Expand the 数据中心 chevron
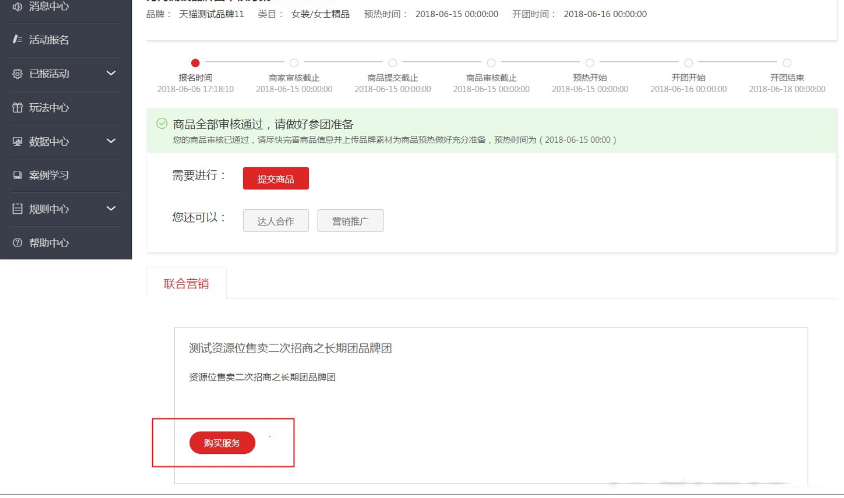Image resolution: width=844 pixels, height=498 pixels. tap(111, 141)
